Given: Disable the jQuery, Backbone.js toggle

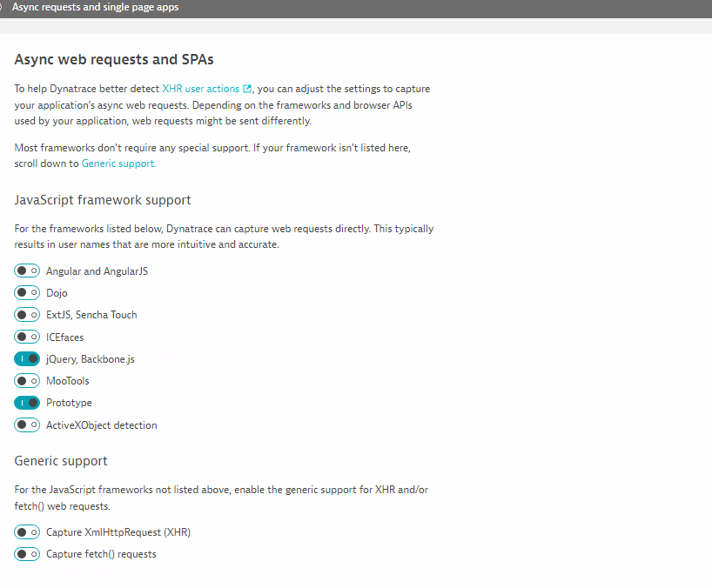Looking at the screenshot, I should [27, 359].
